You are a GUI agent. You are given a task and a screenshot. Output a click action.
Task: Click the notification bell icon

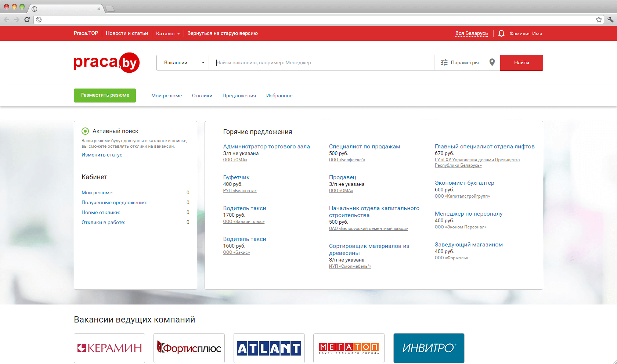501,33
